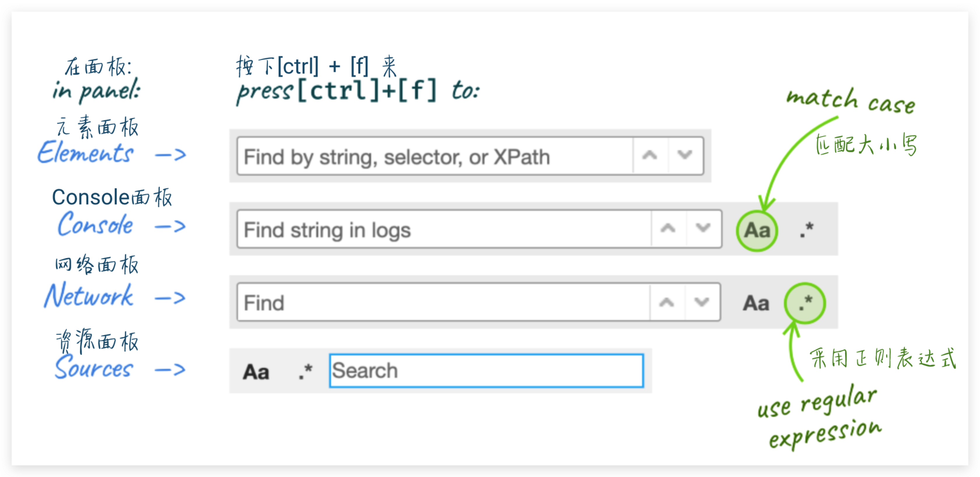980x477 pixels.
Task: Focus the 'Find by string, selector, or XPath' field
Action: (434, 157)
